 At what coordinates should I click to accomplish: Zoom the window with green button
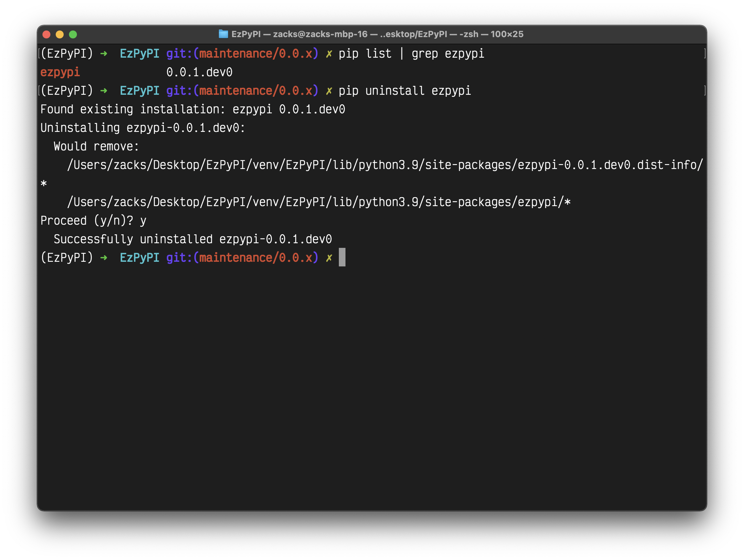(x=73, y=34)
